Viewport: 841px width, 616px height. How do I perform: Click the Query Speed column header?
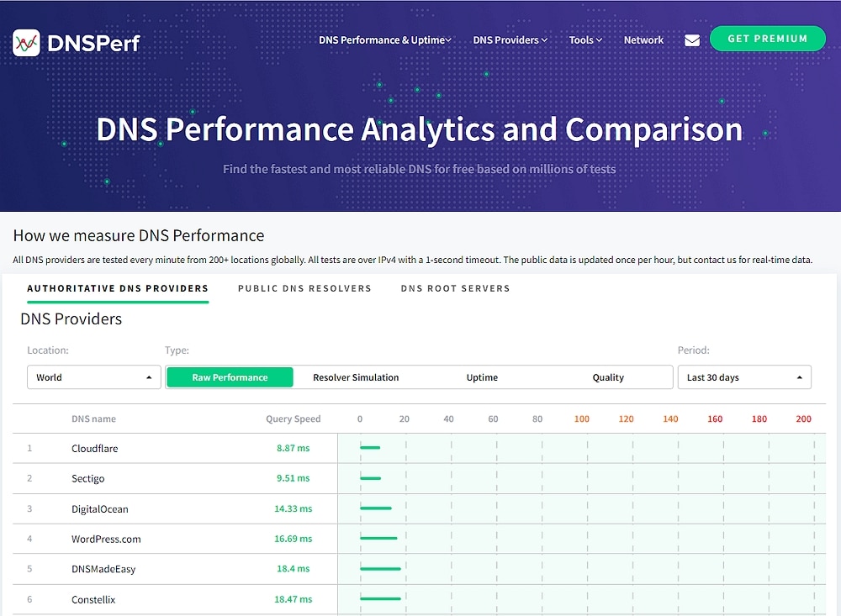(x=293, y=419)
